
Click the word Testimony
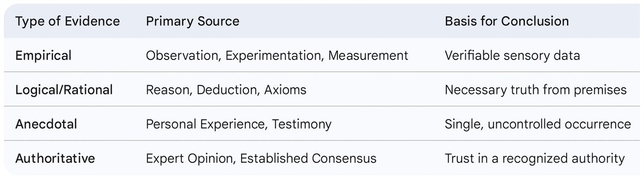[x=302, y=124]
